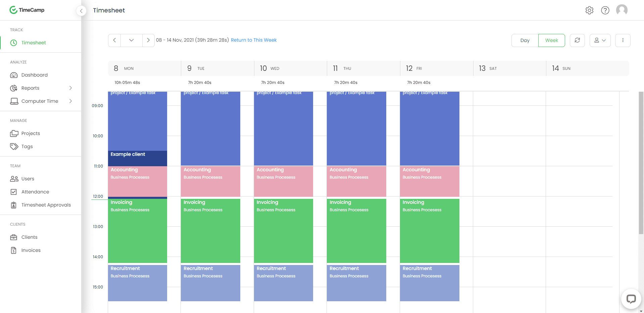Open the help question mark icon
Image resolution: width=644 pixels, height=313 pixels.
tap(605, 10)
